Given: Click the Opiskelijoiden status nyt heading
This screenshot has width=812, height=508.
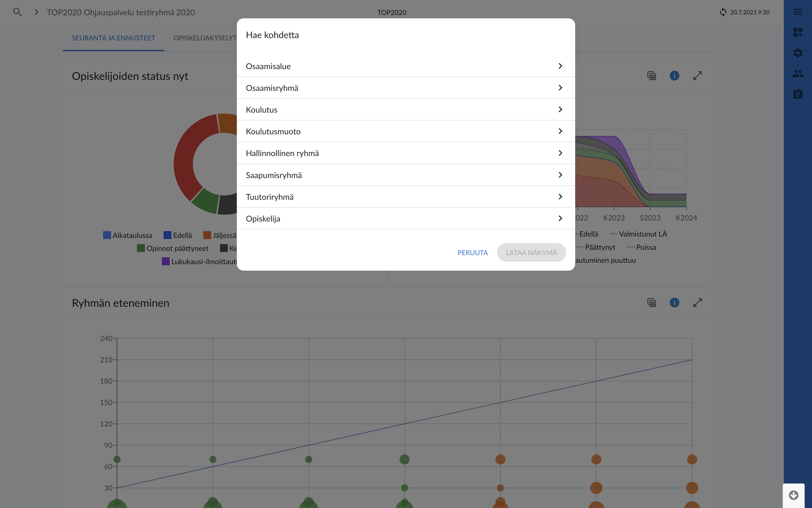Looking at the screenshot, I should click(x=130, y=76).
